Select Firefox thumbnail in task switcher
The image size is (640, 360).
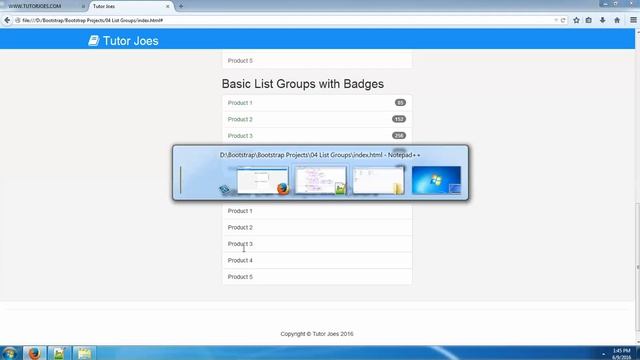click(x=262, y=180)
